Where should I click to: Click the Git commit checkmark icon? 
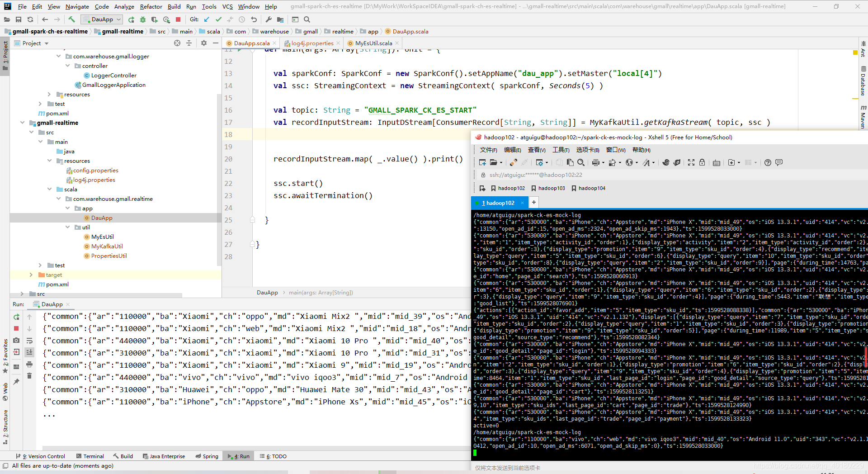point(218,19)
